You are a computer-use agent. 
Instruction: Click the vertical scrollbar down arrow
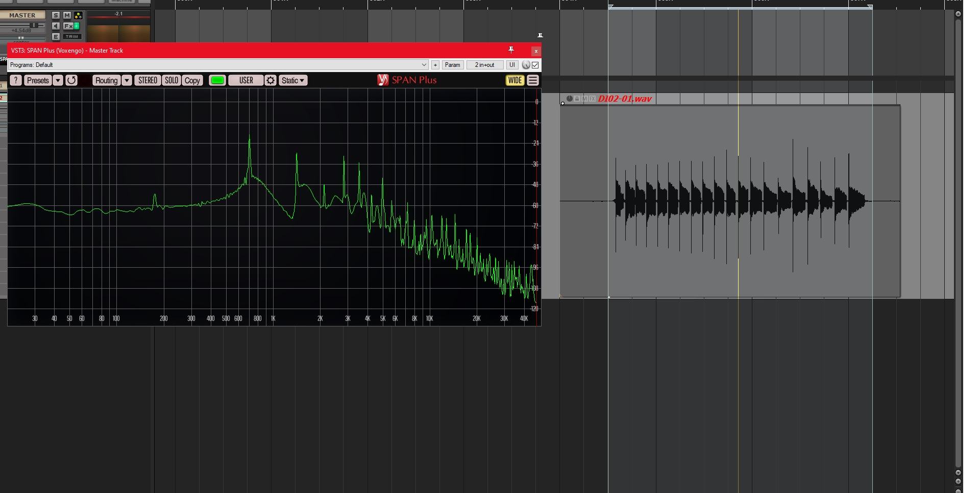point(958,473)
